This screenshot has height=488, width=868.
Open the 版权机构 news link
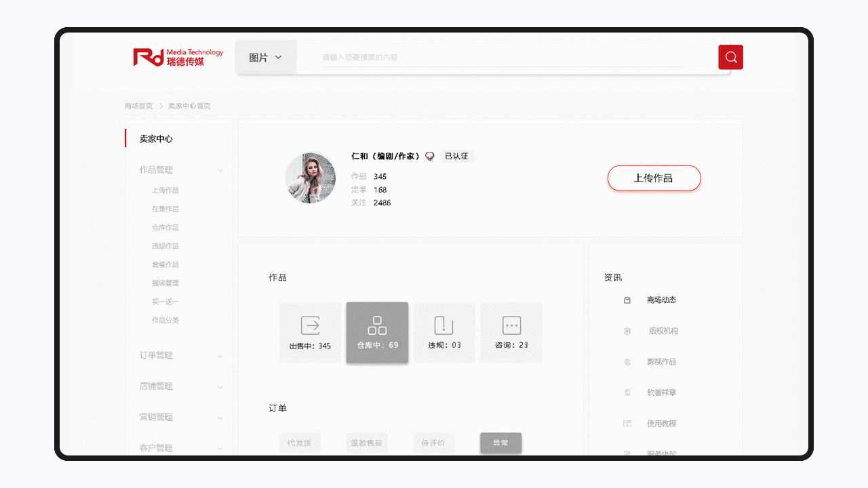[663, 331]
